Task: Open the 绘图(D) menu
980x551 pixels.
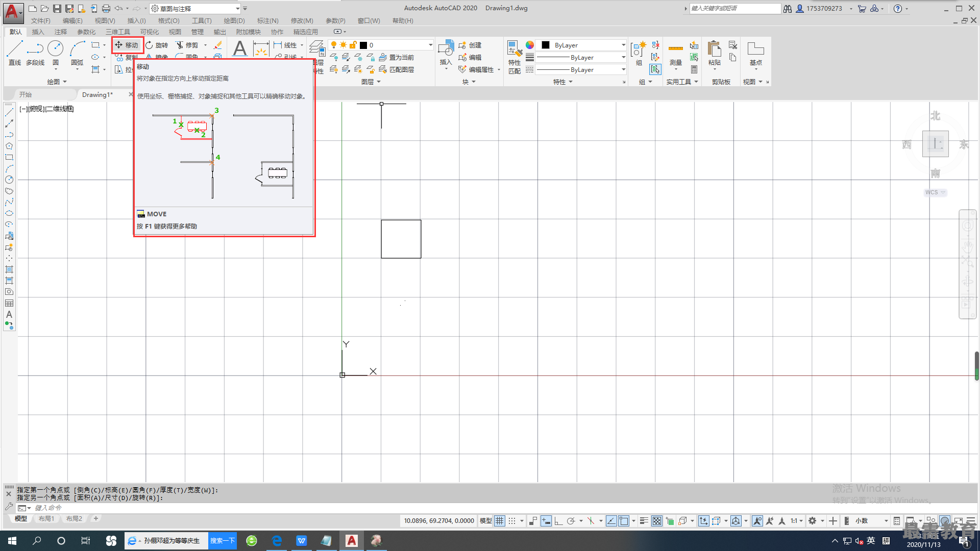Action: 234,20
